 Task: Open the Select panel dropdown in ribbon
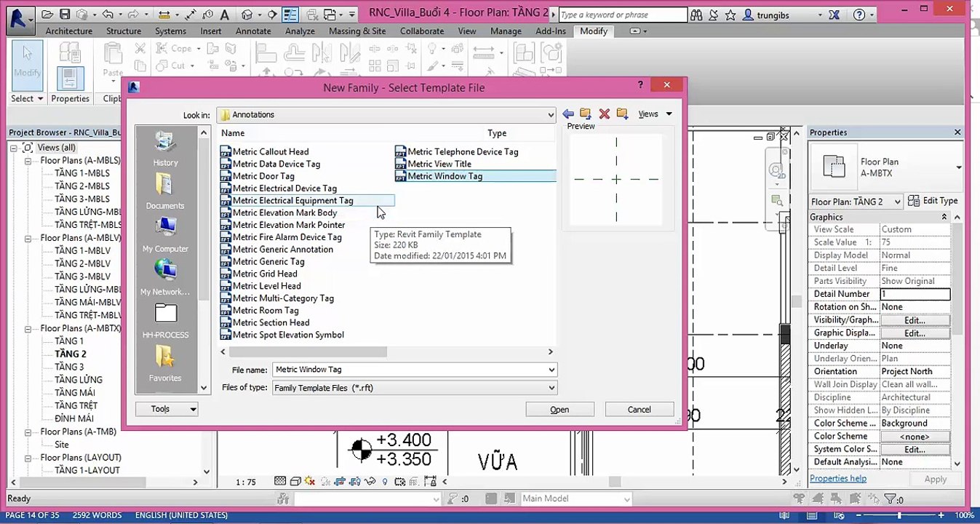[x=27, y=98]
